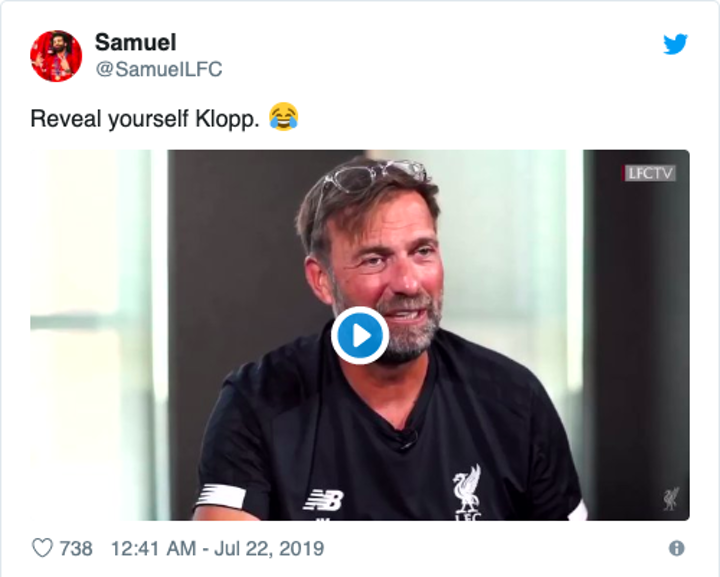Screen dimensions: 720x577
Task: Click the laughing crying emoji
Action: (x=283, y=118)
